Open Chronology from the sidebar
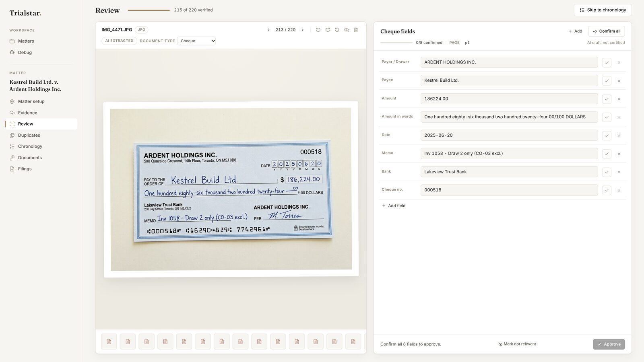 coord(41,146)
